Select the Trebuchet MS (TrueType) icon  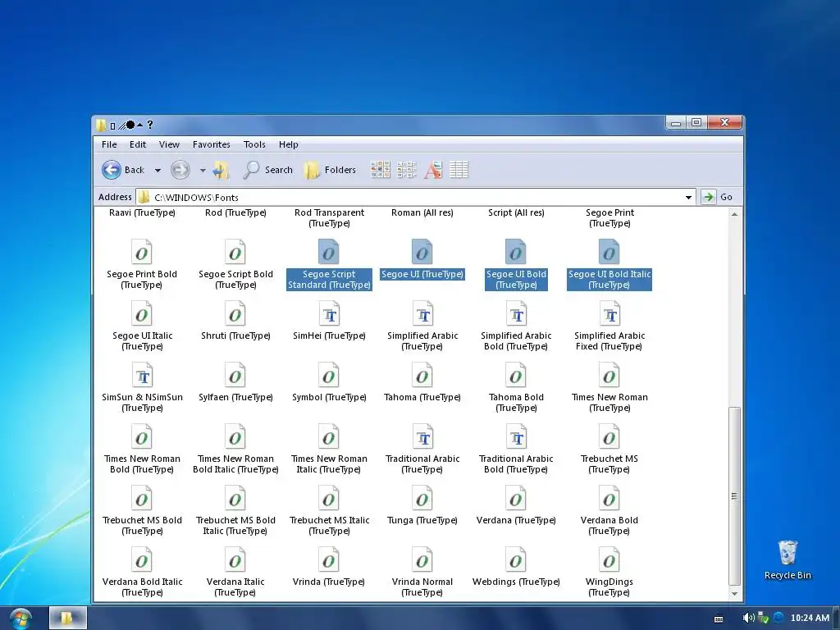[x=609, y=436]
